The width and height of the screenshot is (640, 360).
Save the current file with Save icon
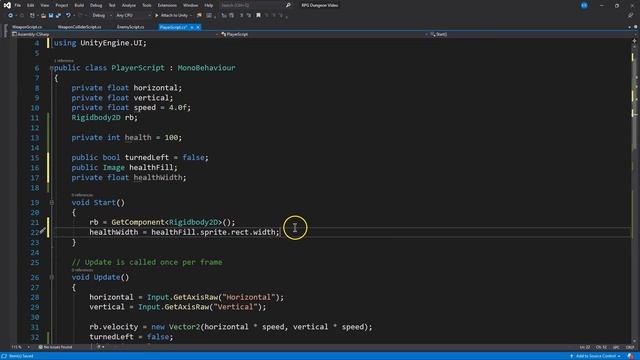(51, 16)
